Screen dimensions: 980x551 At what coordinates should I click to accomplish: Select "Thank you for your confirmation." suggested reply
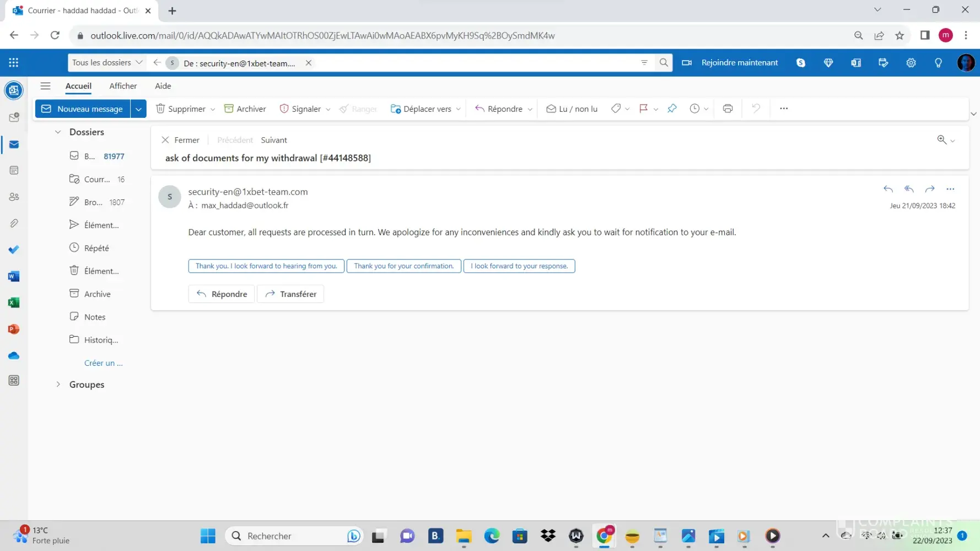coord(403,266)
